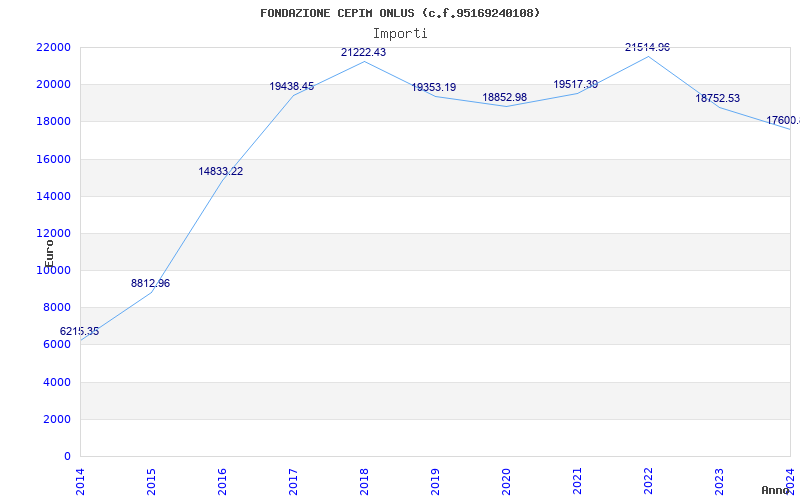Click the Euro y-axis title
This screenshot has height=500, width=800.
tap(49, 253)
